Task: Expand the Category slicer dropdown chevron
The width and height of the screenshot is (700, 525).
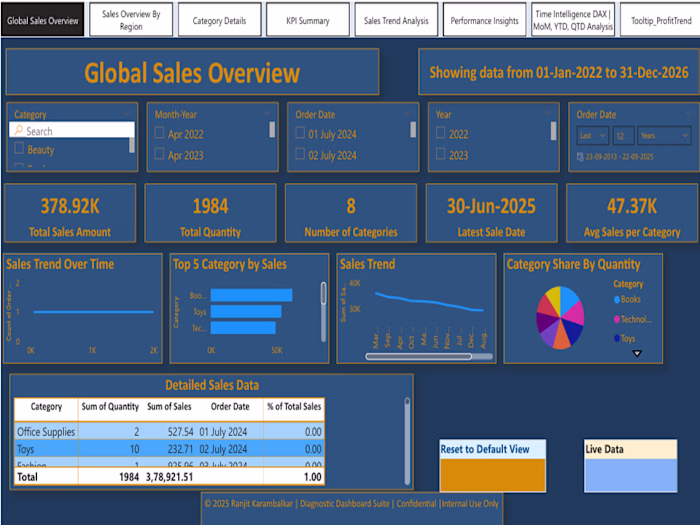Action: (x=127, y=114)
